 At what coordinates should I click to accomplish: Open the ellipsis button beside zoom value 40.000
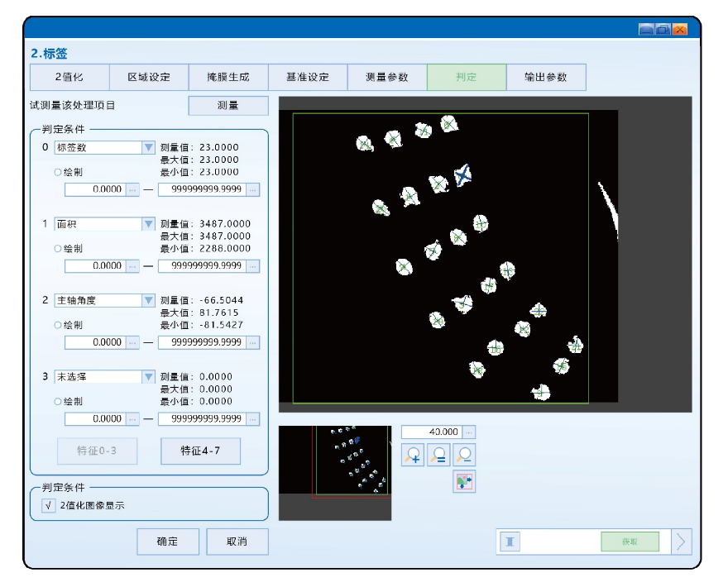pyautogui.click(x=469, y=432)
